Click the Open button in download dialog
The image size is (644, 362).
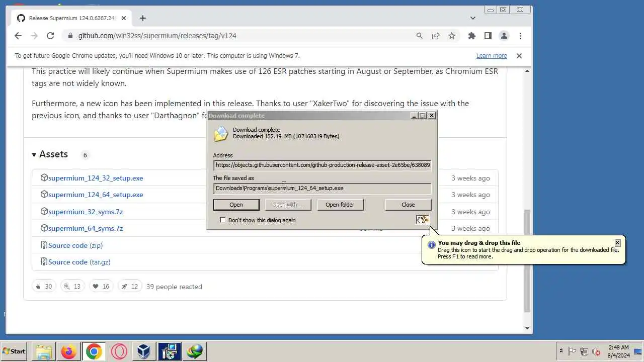236,205
